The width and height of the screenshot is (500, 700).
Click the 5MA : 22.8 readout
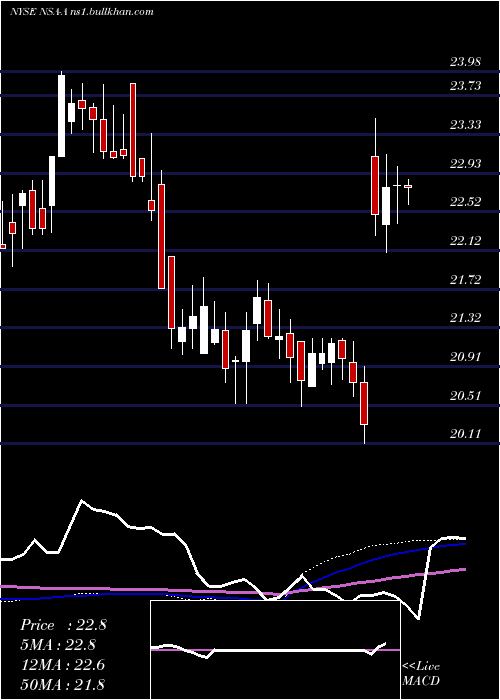[58, 645]
